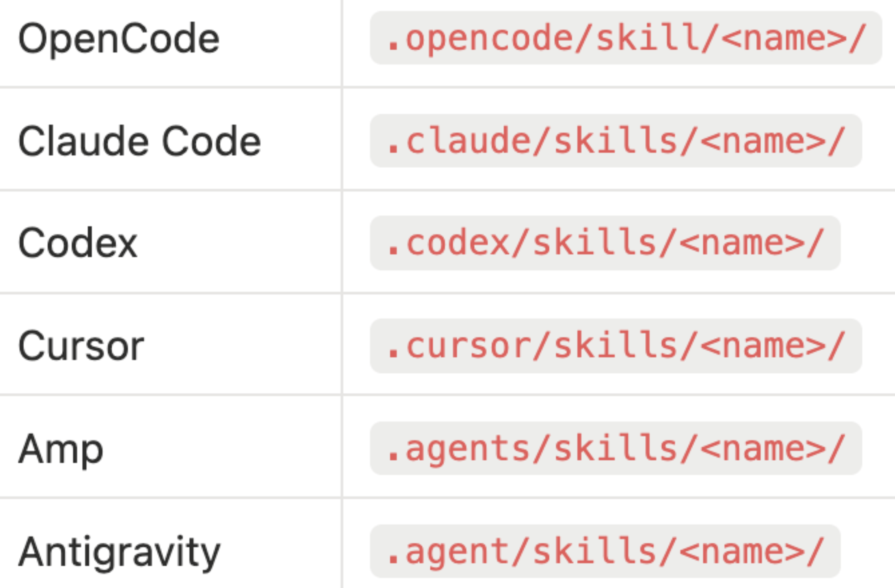This screenshot has height=588, width=895.
Task: Click <name> placeholder in the Codex path
Action: (742, 243)
